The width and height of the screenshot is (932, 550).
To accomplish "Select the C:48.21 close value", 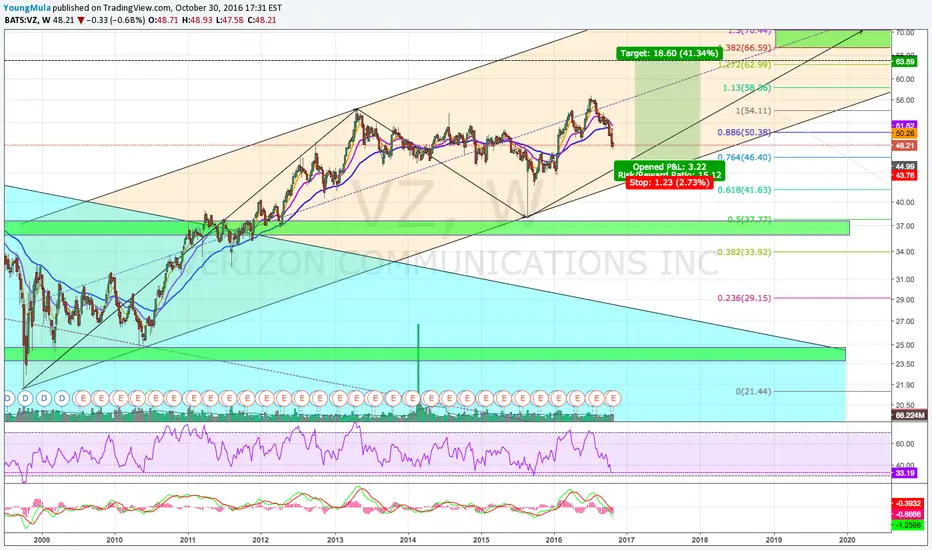I will pyautogui.click(x=262, y=20).
